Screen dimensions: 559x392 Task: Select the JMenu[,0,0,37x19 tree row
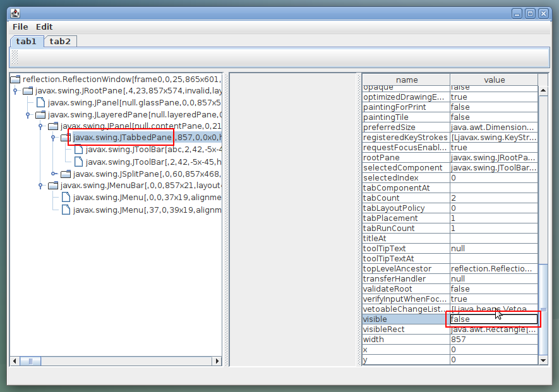147,198
